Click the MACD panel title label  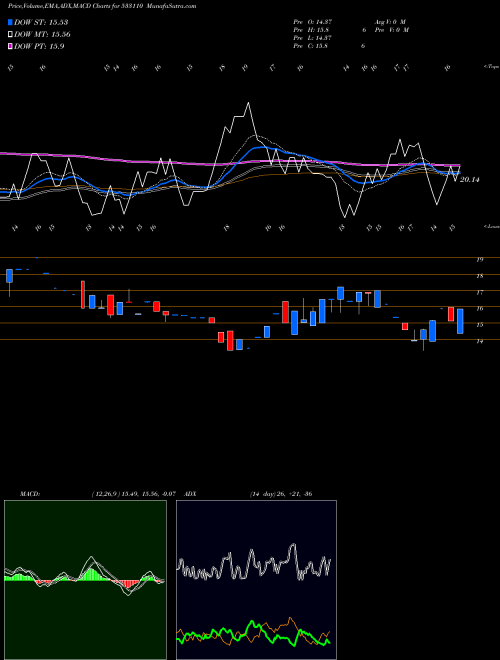click(30, 494)
